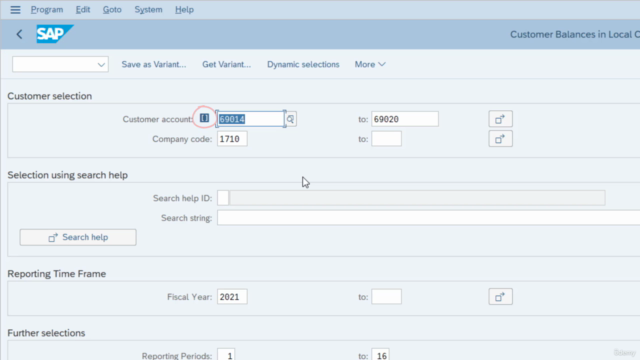640x360 pixels.
Task: Click the SAP logo
Action: tap(55, 34)
